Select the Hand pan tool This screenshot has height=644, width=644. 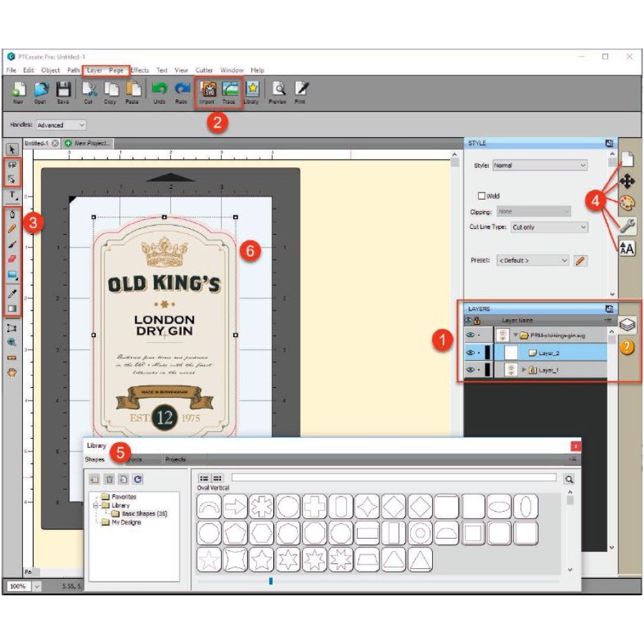13,372
